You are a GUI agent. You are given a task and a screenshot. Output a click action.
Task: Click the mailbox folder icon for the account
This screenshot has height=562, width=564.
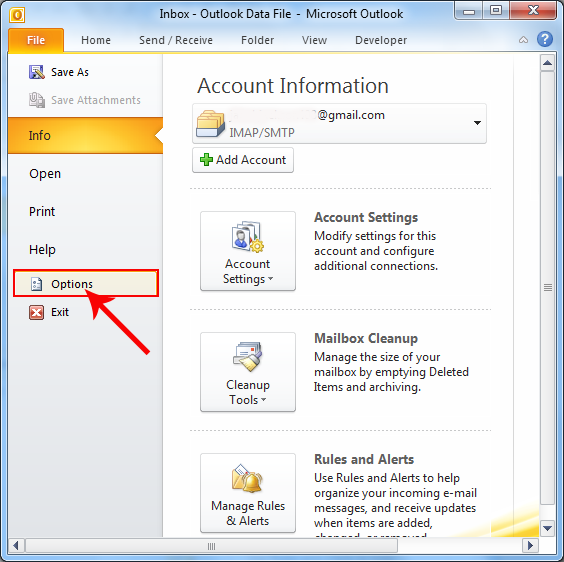coord(210,123)
